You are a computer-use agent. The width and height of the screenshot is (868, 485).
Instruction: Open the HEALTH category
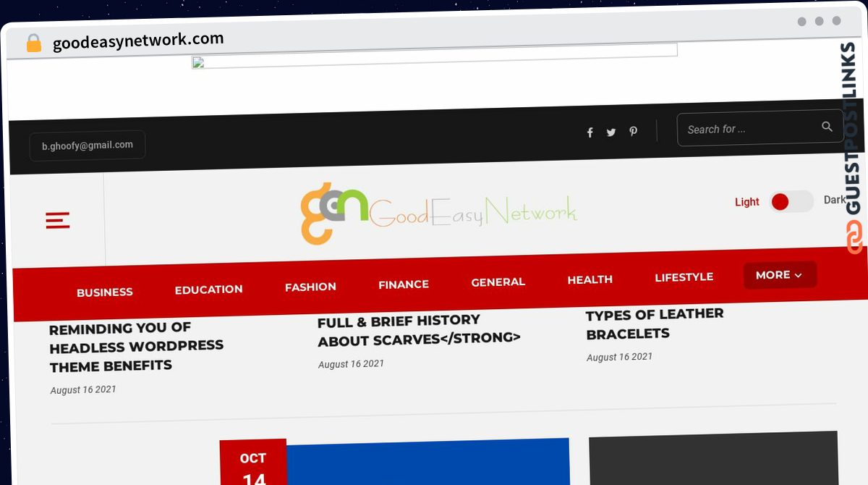point(590,279)
